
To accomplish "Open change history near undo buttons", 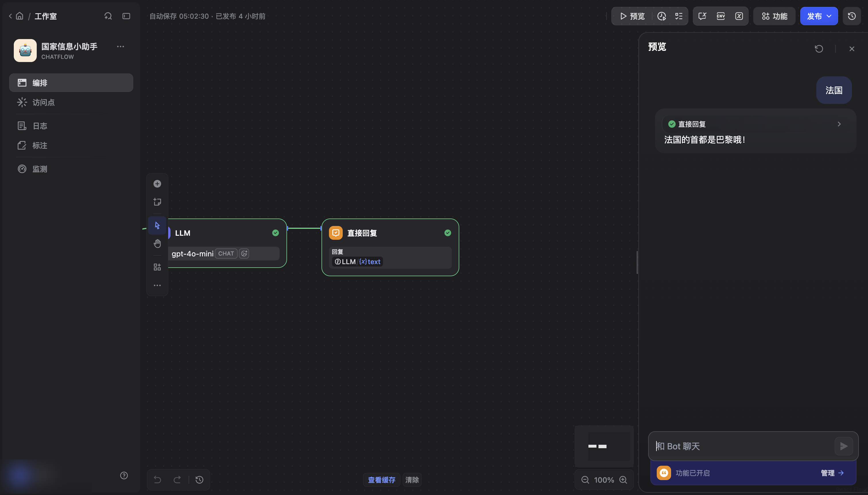I will point(199,480).
